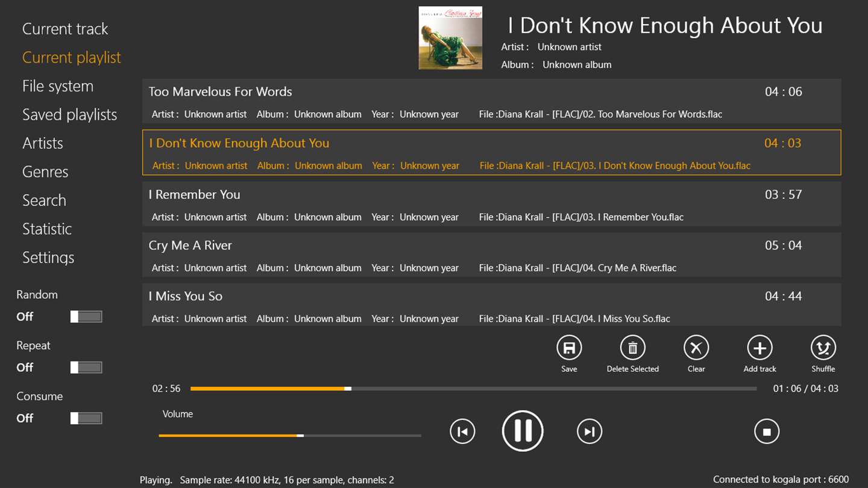This screenshot has height=488, width=868.
Task: Click the Volume slider bar
Action: [x=290, y=436]
